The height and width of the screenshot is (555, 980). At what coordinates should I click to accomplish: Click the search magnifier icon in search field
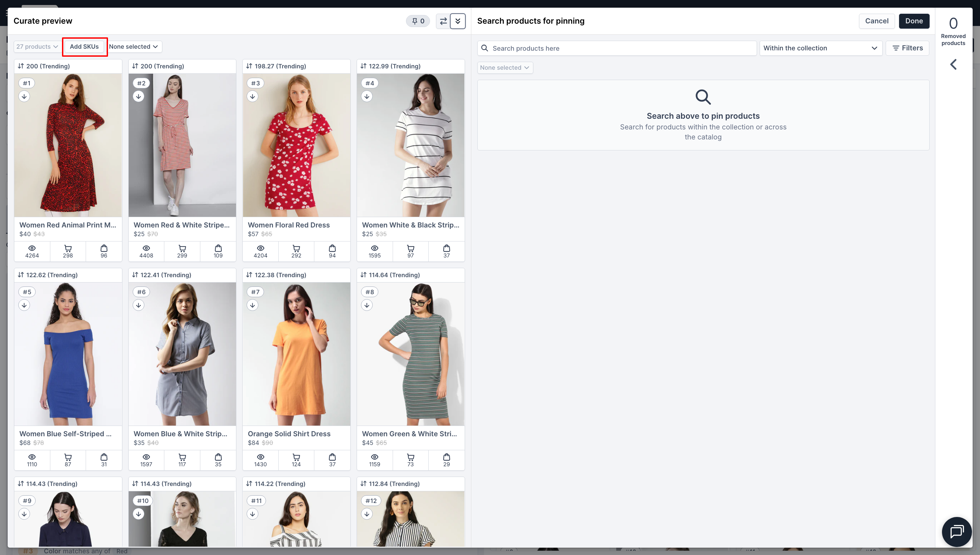(484, 48)
